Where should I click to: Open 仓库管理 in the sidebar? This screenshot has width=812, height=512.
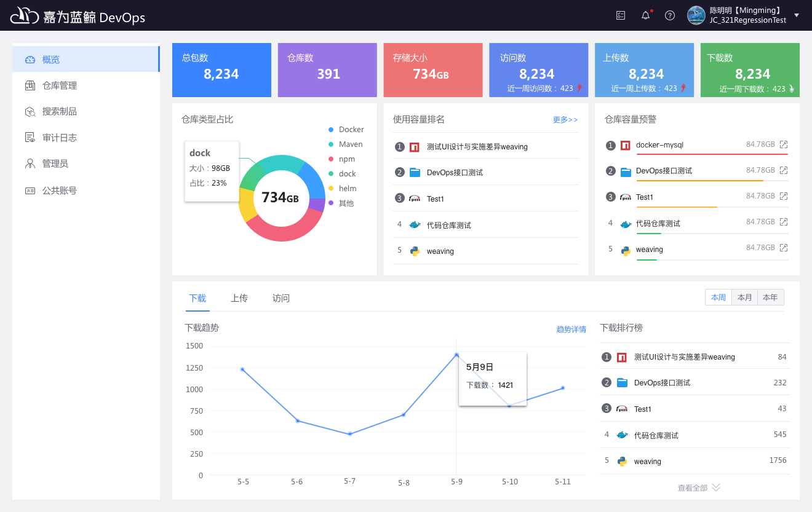[x=60, y=85]
